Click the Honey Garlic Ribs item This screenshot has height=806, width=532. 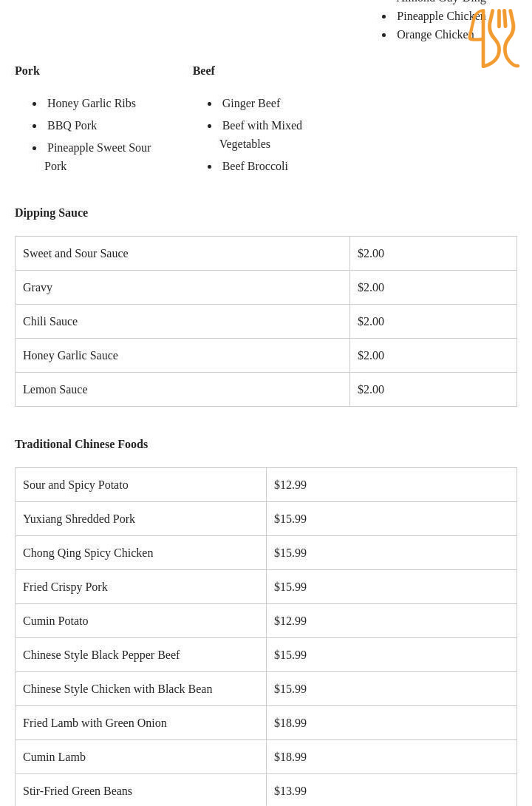click(92, 104)
